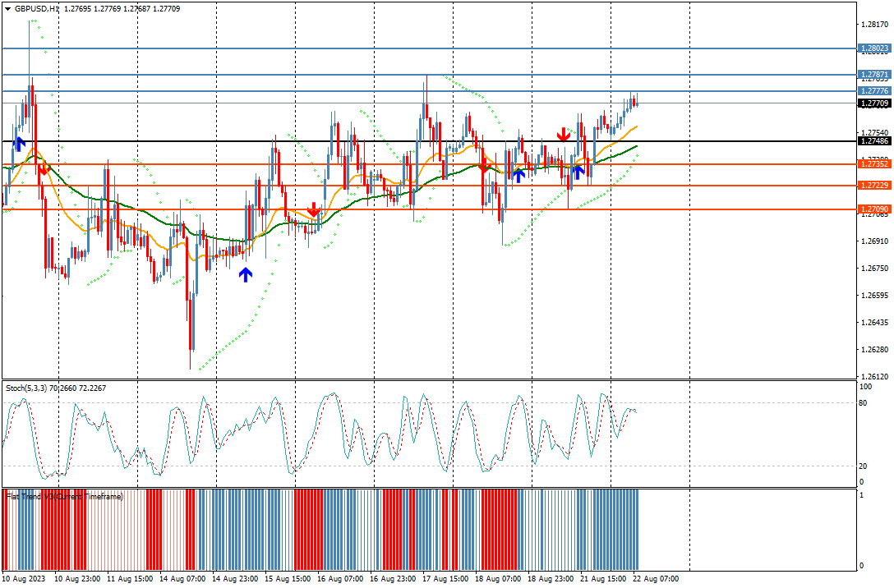Click the 17 Aug 15:00 time axis label

pyautogui.click(x=445, y=579)
